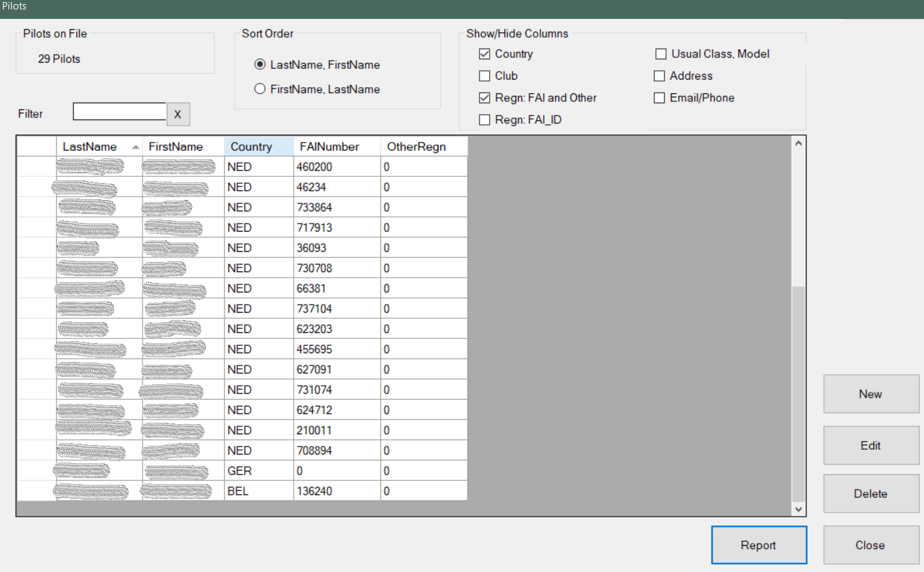Select FirstName, LastName sort order
Screen dimensions: 924x572
point(317,89)
